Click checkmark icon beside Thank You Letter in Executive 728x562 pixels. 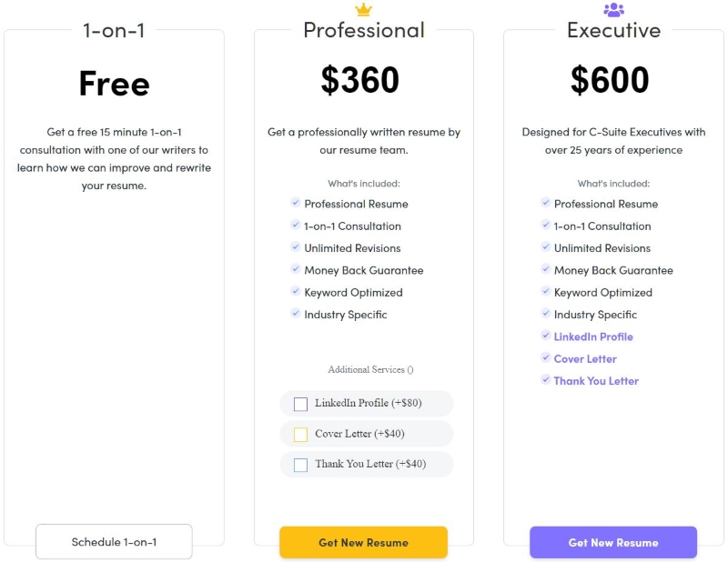coord(545,379)
